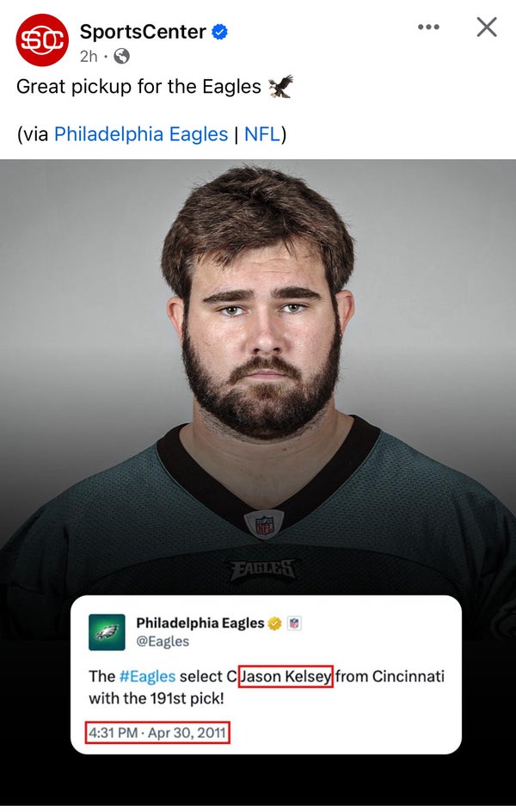This screenshot has height=812, width=516.
Task: Click the Philadelphia Eagles tweet display name
Action: pos(200,623)
